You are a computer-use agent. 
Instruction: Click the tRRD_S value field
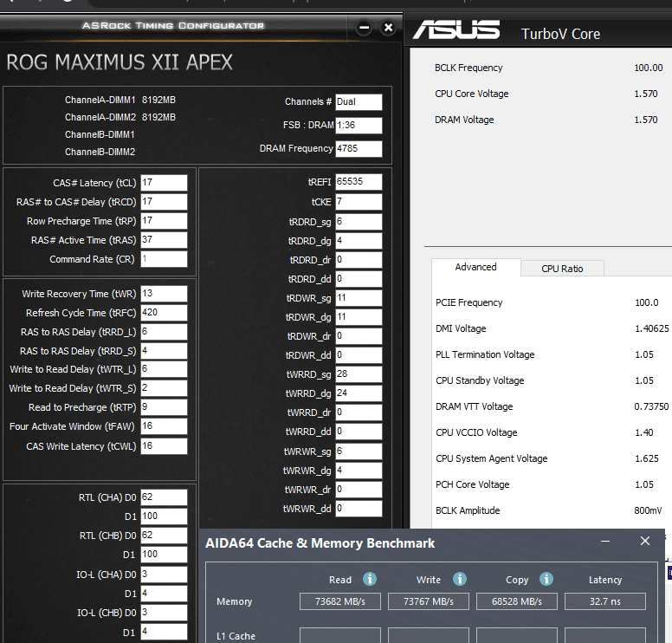coord(165,351)
